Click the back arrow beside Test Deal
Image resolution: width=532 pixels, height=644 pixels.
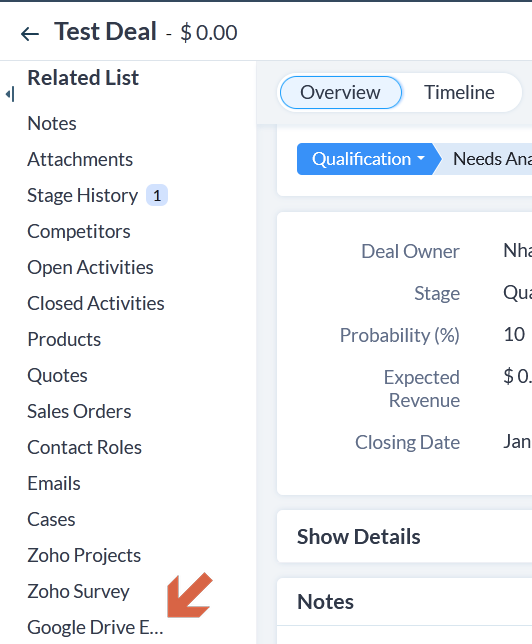point(30,33)
